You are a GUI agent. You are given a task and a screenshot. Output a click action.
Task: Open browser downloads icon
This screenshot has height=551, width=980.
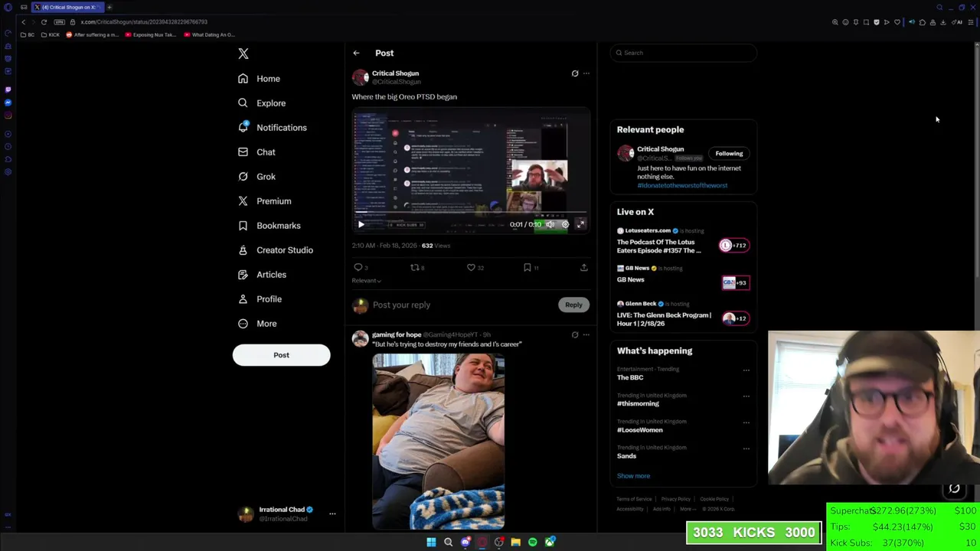(x=942, y=22)
